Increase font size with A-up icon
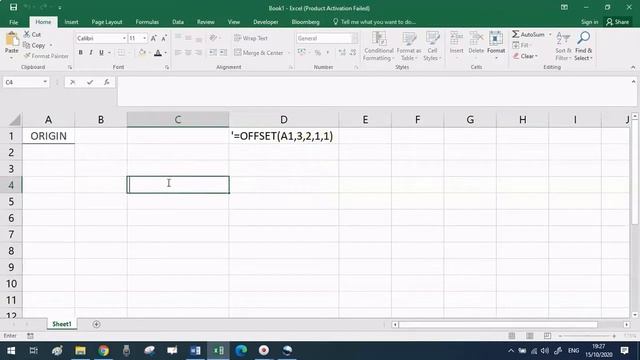The height and width of the screenshot is (360, 640). pos(153,38)
